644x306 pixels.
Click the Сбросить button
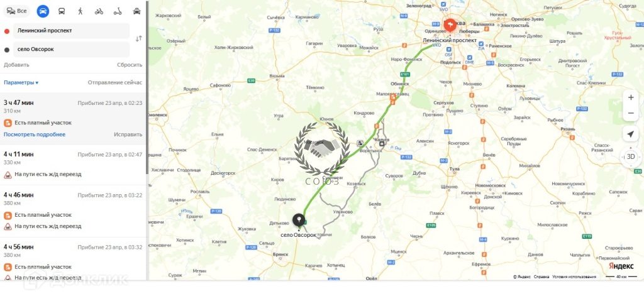[x=130, y=65]
